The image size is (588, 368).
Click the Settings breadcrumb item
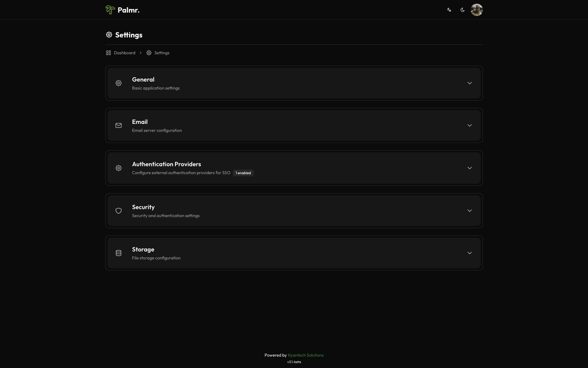(x=162, y=53)
